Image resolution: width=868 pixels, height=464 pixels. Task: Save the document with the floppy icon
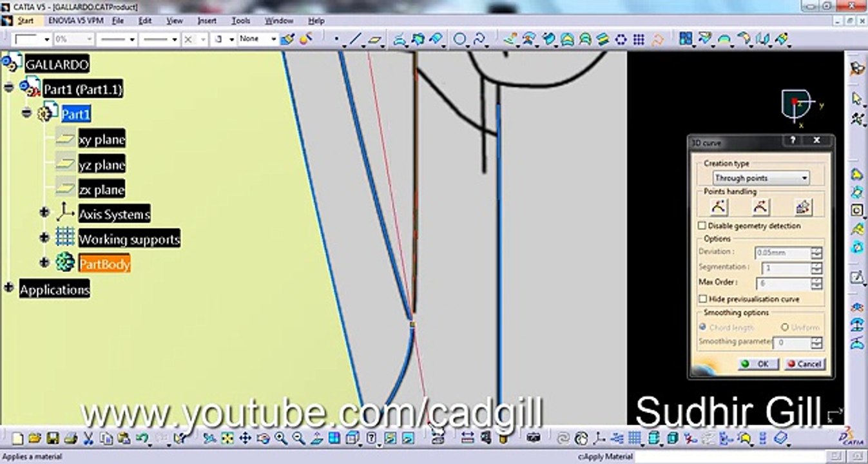pos(53,439)
